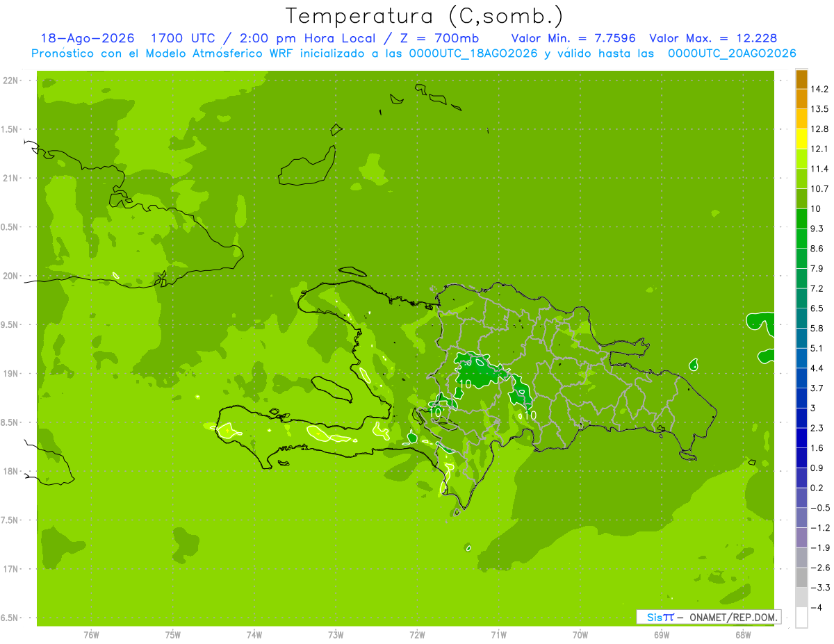Pick the blue swatch between 3.7 and 4.4
The image size is (834, 644).
(x=801, y=378)
